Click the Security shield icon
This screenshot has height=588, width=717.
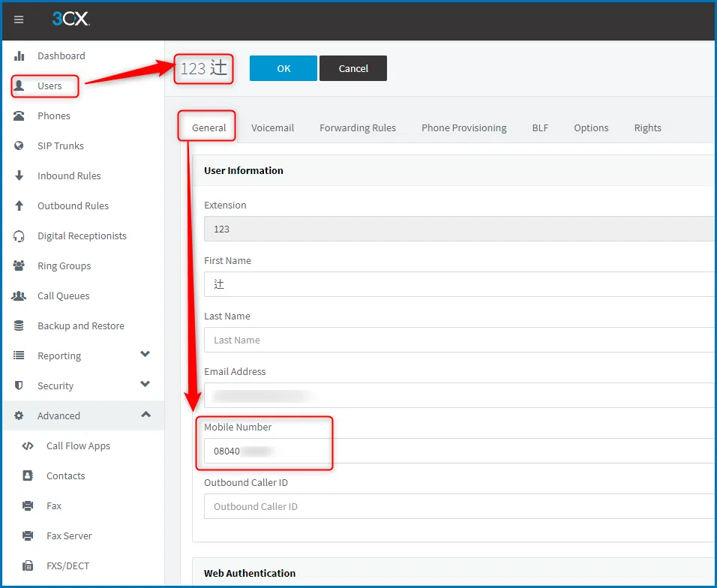(x=19, y=385)
